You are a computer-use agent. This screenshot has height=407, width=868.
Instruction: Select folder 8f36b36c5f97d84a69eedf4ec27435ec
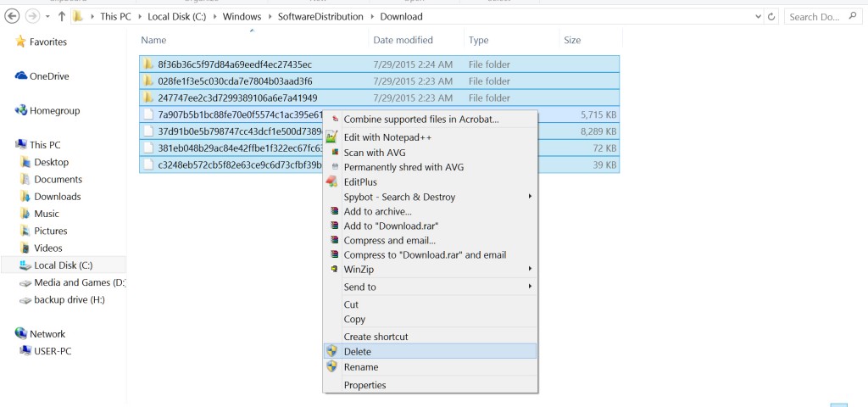pyautogui.click(x=379, y=64)
